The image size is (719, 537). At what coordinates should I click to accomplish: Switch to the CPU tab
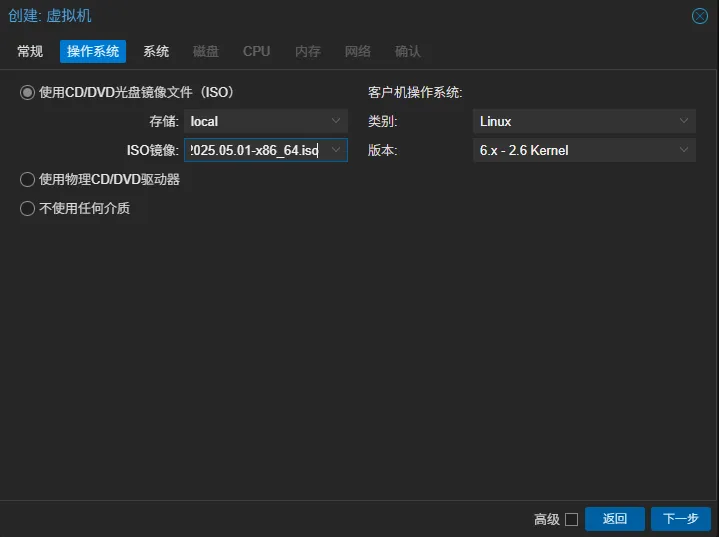(256, 51)
